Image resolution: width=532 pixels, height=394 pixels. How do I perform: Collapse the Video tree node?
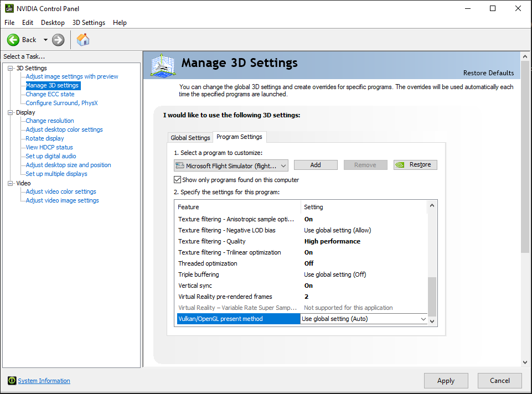tap(10, 183)
